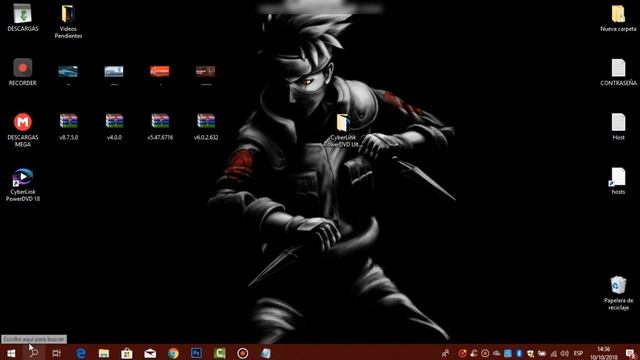Open Microsoft Store from taskbar
Image resolution: width=640 pixels, height=360 pixels.
(x=127, y=353)
